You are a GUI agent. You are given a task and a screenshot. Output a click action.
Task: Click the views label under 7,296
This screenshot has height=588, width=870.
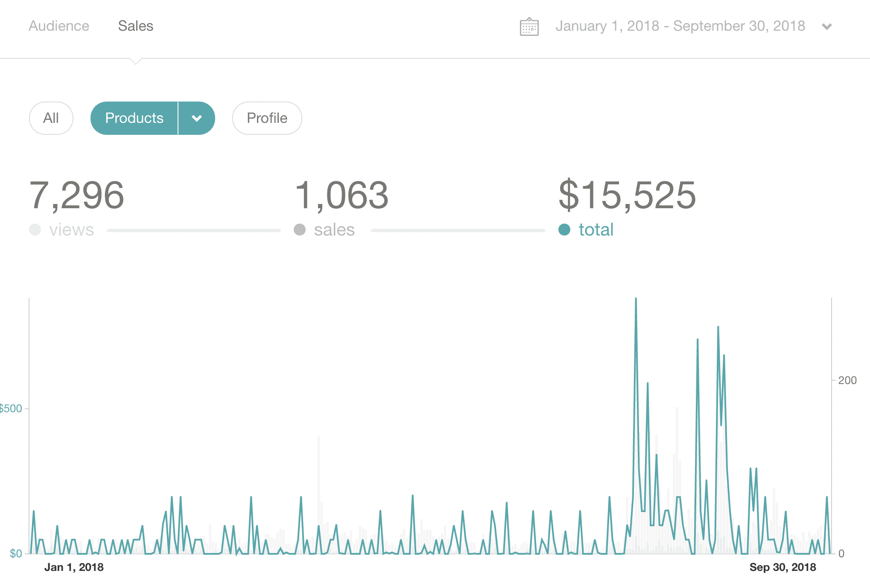(71, 230)
